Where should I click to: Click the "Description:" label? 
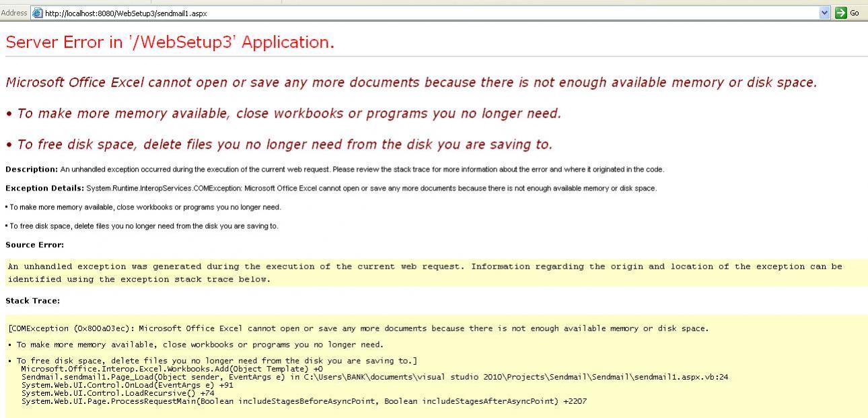(x=32, y=169)
